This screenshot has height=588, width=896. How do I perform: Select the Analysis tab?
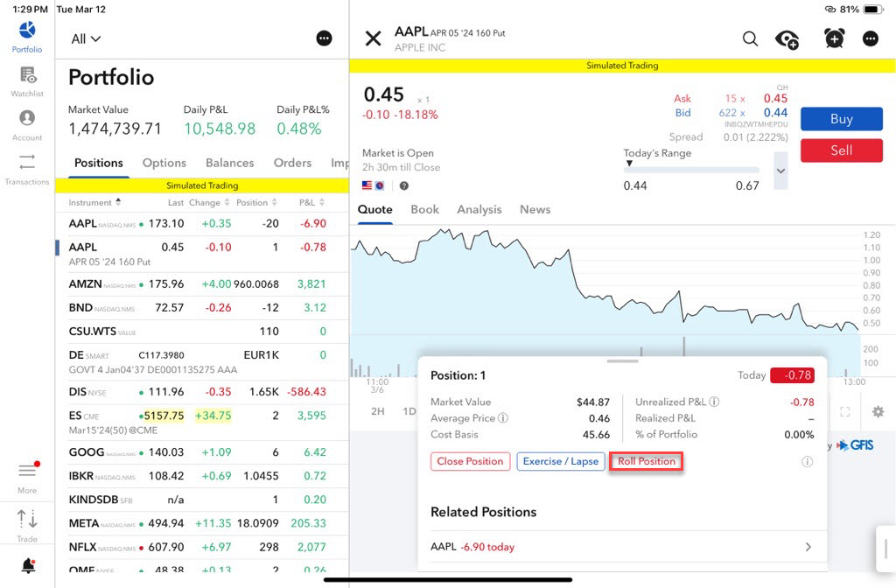click(479, 210)
